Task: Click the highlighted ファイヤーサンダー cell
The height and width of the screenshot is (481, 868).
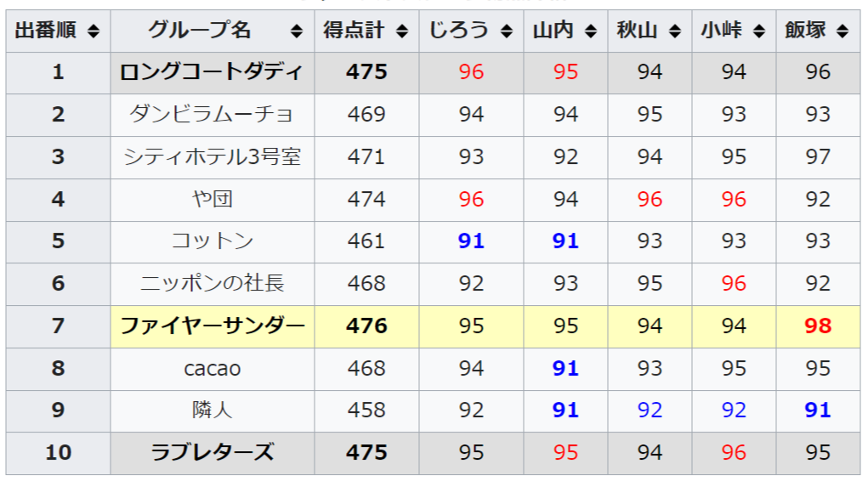Action: tap(213, 326)
